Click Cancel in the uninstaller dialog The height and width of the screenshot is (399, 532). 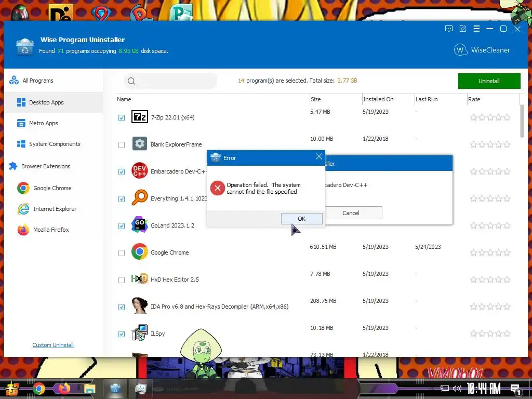point(351,212)
